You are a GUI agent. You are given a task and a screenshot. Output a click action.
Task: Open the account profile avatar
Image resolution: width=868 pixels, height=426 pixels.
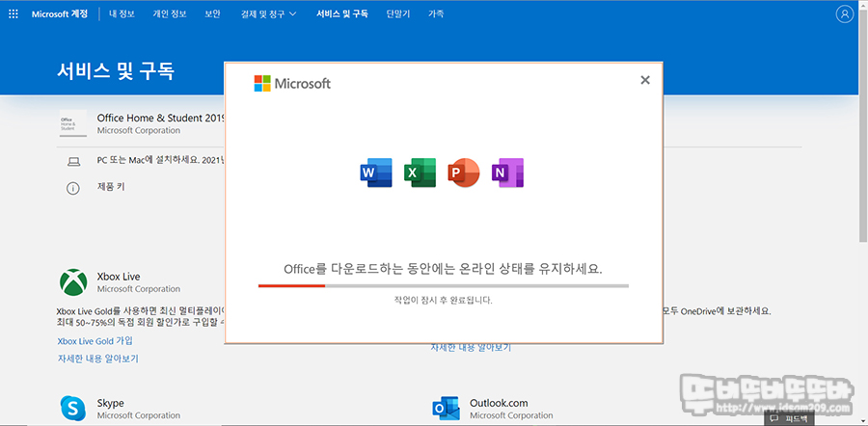(x=844, y=14)
